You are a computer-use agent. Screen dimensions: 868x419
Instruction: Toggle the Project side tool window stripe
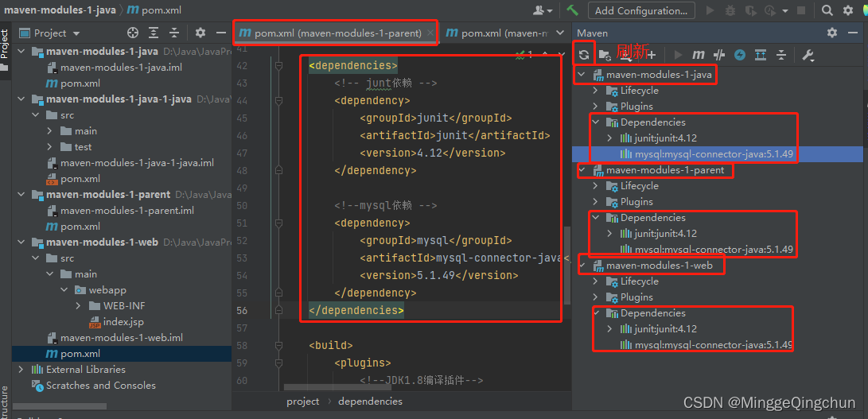pyautogui.click(x=5, y=51)
